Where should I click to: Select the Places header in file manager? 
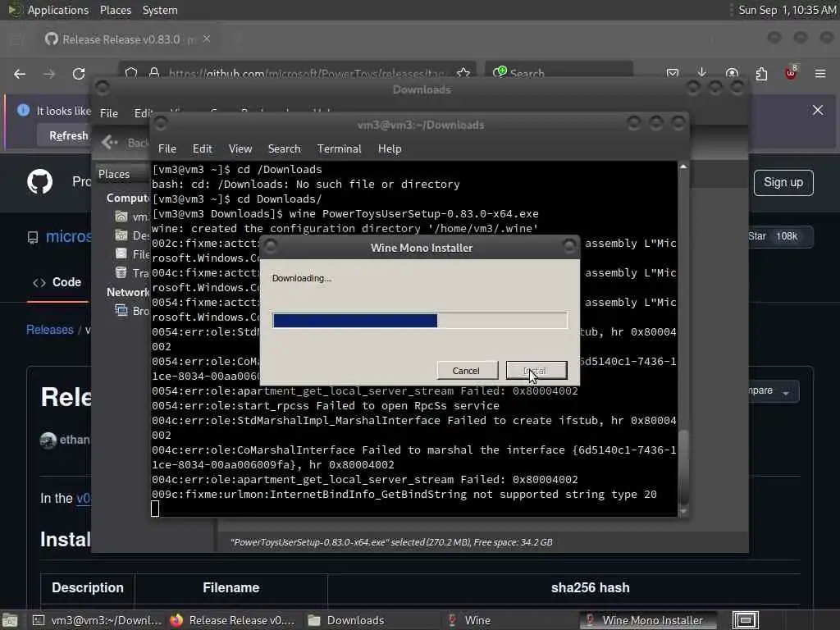click(114, 174)
